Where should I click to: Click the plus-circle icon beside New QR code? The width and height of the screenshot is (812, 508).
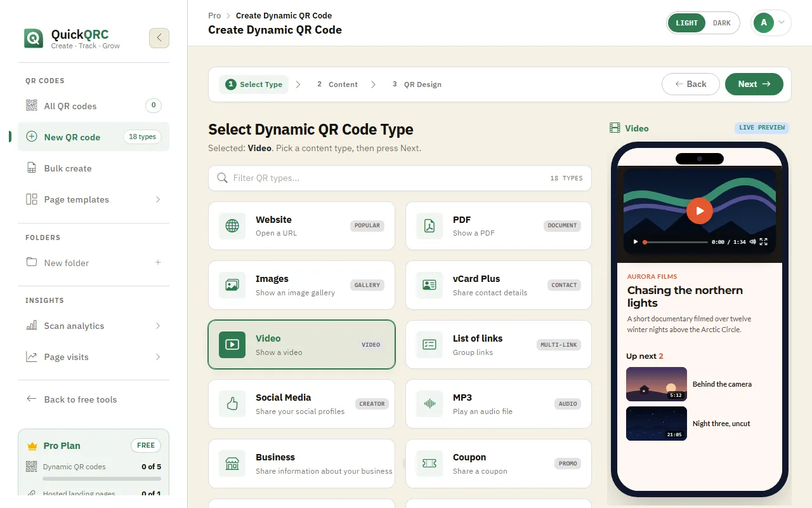point(31,137)
